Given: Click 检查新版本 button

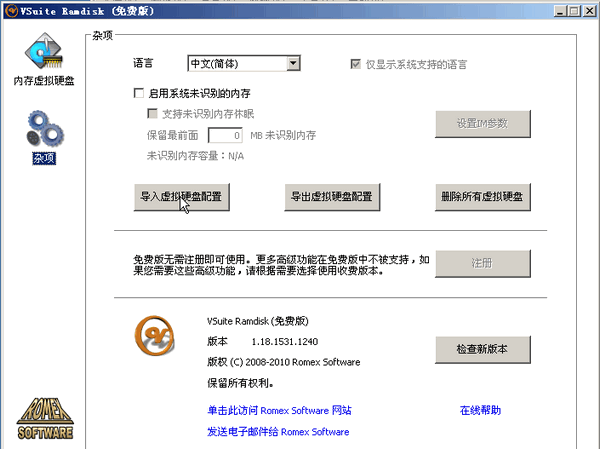Looking at the screenshot, I should 483,349.
